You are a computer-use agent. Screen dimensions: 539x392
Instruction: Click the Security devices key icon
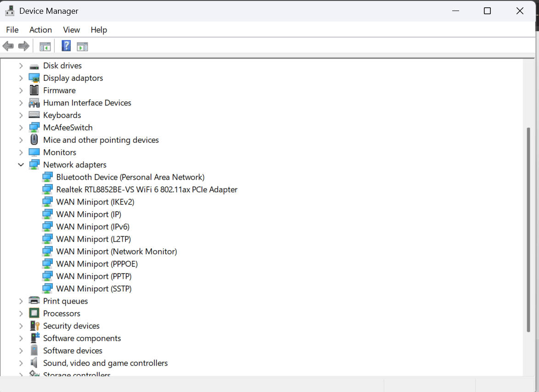click(x=34, y=325)
